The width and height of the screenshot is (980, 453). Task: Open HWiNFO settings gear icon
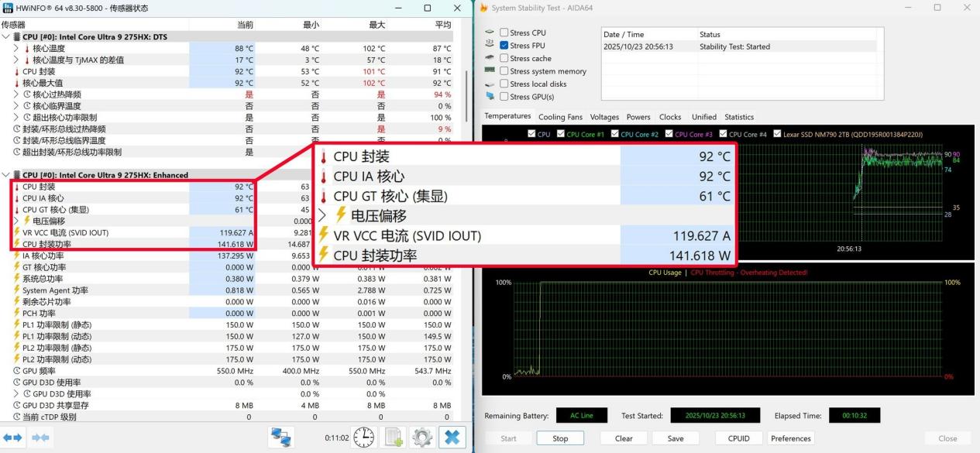423,438
